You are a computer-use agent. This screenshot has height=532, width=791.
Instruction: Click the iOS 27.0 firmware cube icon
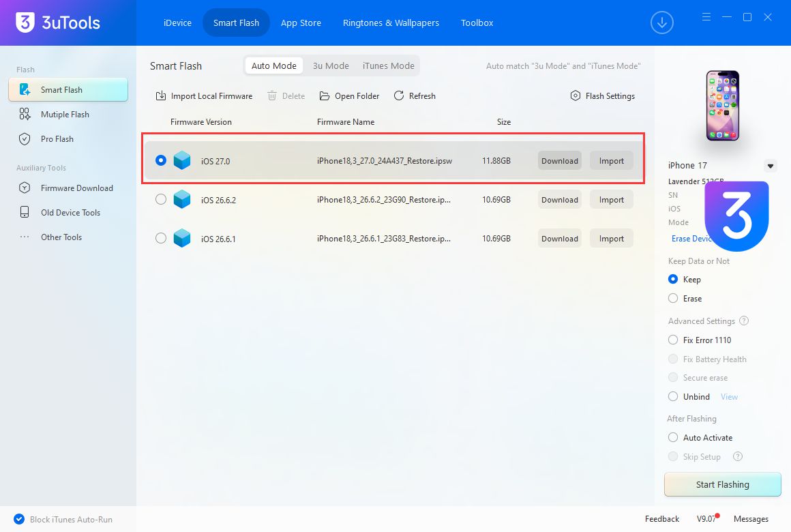182,160
